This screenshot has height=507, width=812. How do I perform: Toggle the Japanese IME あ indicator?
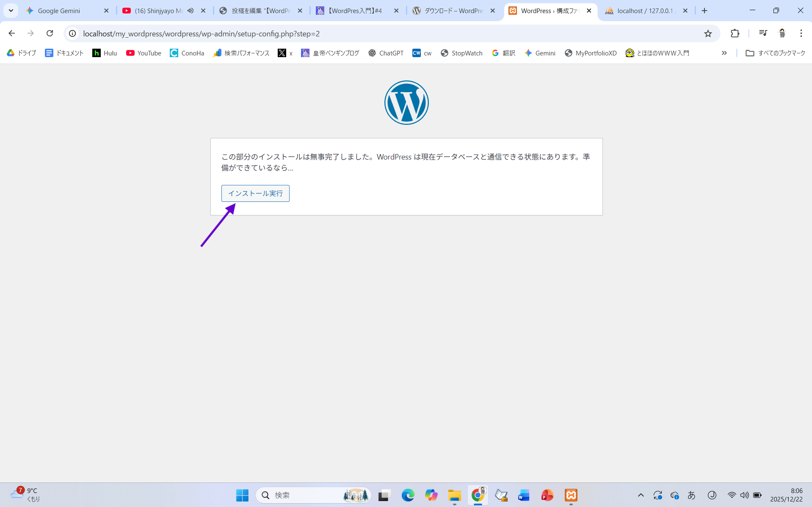(x=691, y=495)
